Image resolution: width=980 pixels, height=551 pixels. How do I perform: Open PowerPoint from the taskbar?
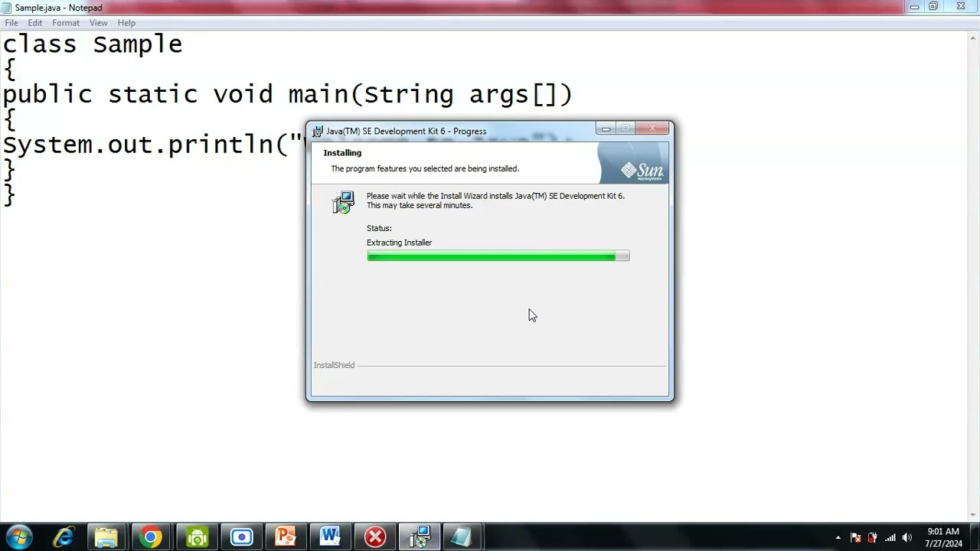pos(286,537)
